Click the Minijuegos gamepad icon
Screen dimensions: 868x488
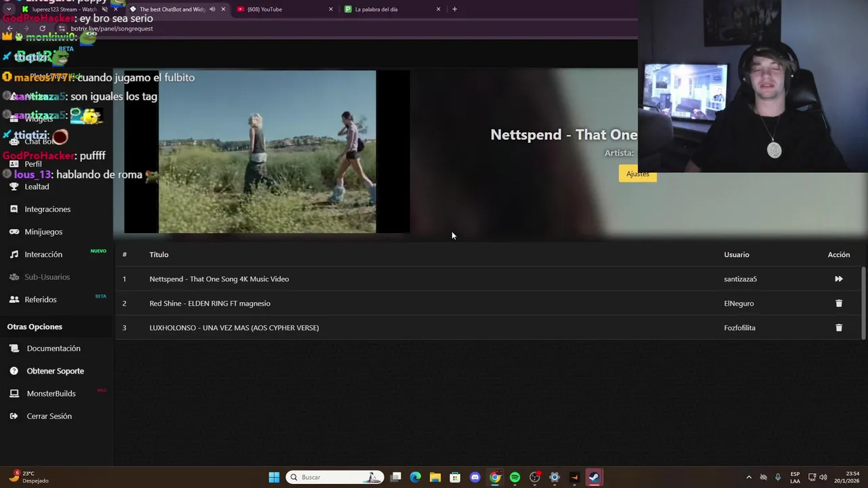coord(14,232)
